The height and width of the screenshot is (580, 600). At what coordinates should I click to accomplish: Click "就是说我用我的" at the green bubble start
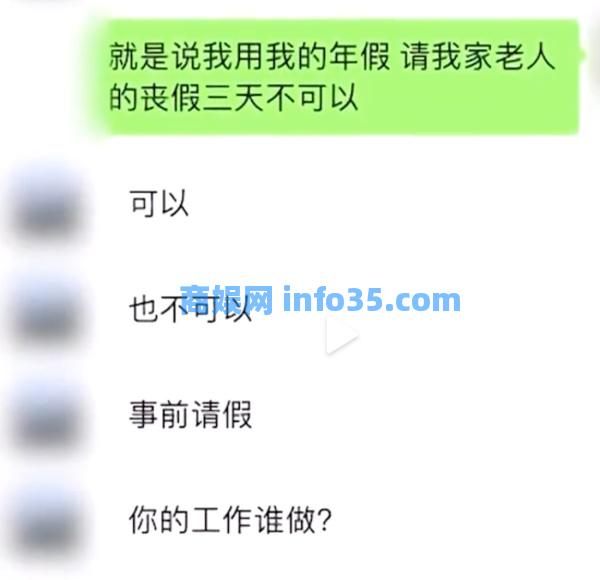click(x=218, y=57)
